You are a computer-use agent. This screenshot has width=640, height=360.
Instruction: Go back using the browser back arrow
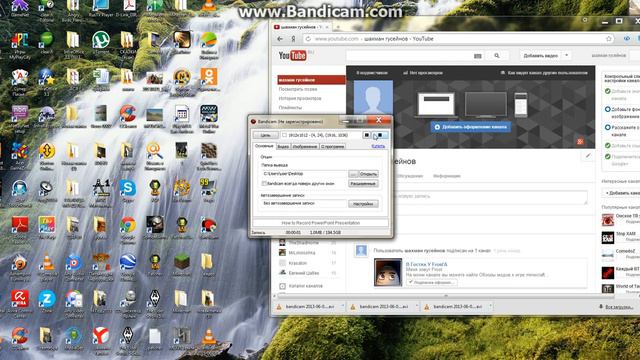280,39
